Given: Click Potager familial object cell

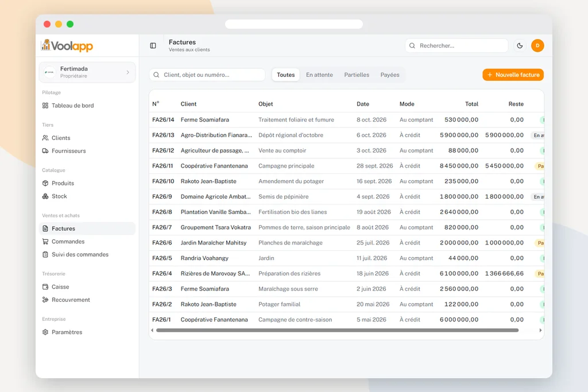Looking at the screenshot, I should click(280, 304).
